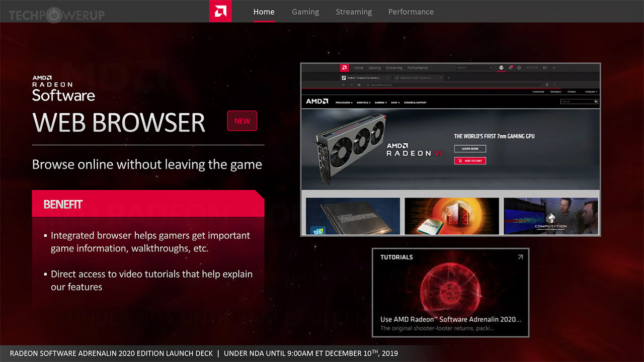
Task: Open a new browser tab with the plus icon
Action: (x=449, y=78)
